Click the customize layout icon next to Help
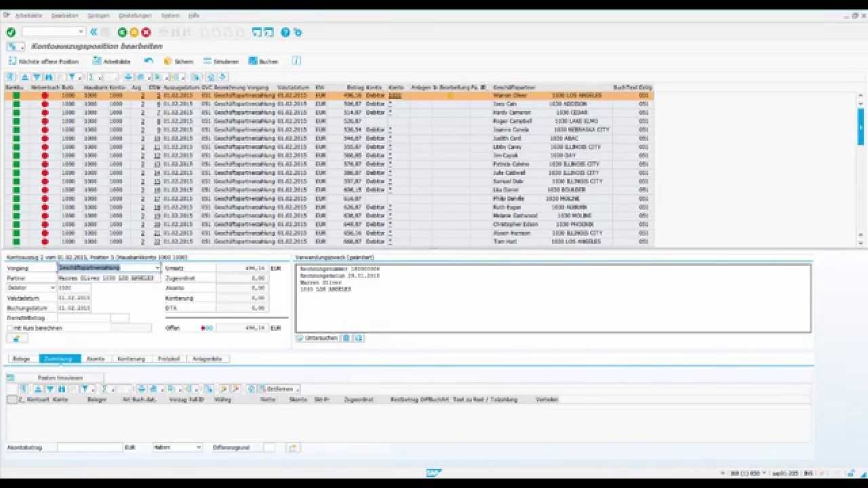The height and width of the screenshot is (488, 868). coord(298,32)
